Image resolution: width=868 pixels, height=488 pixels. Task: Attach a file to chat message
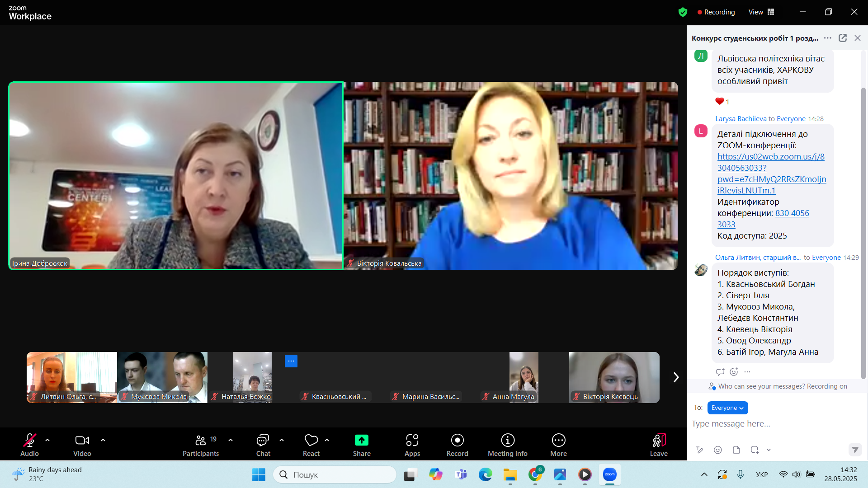[736, 450]
